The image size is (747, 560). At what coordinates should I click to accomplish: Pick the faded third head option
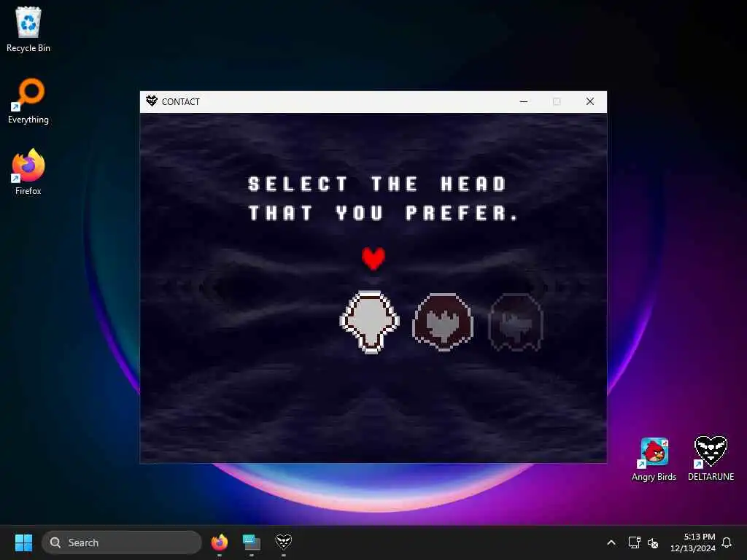[x=516, y=322]
